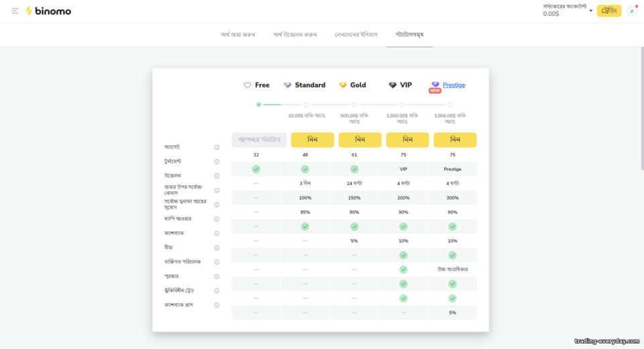The height and width of the screenshot is (349, 644).
Task: Click নিন button under Gold
Action: point(360,140)
